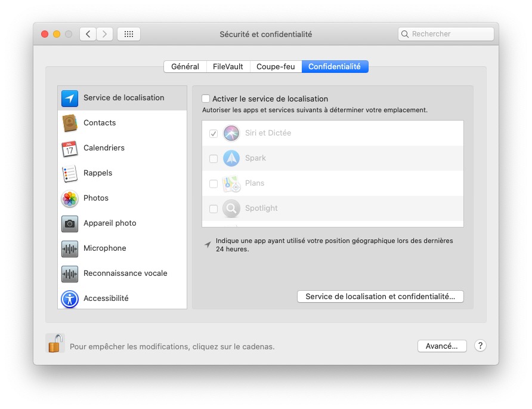Show all preferences grid button
The height and width of the screenshot is (409, 532).
[x=129, y=34]
